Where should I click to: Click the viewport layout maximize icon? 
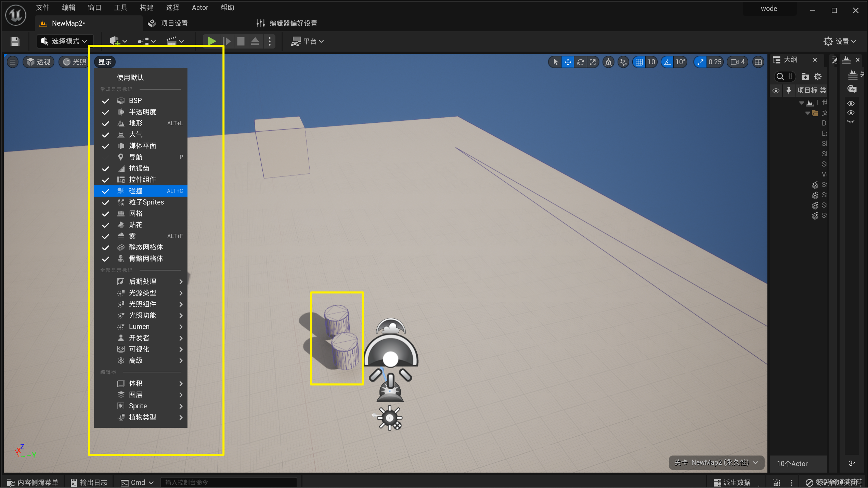pyautogui.click(x=758, y=62)
